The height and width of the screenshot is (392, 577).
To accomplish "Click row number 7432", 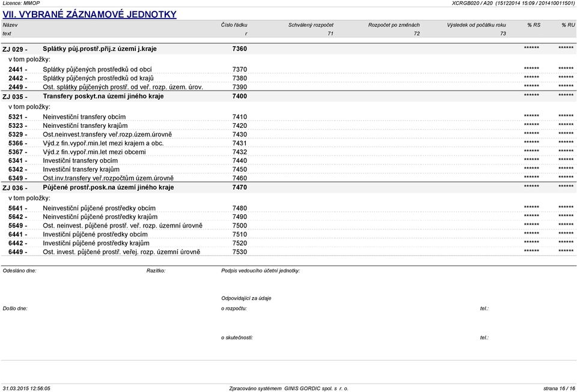I will pos(240,152).
